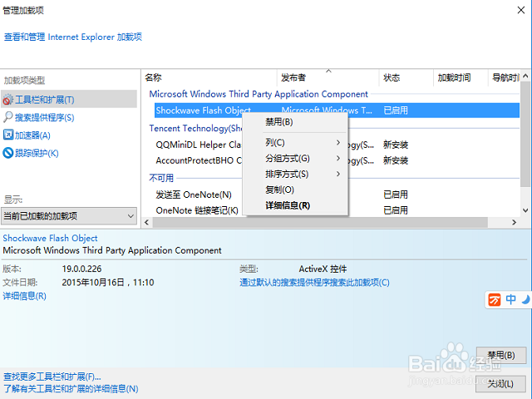This screenshot has height=399, width=532.
Task: Choose 禁用(B) in the context menu
Action: pos(295,122)
